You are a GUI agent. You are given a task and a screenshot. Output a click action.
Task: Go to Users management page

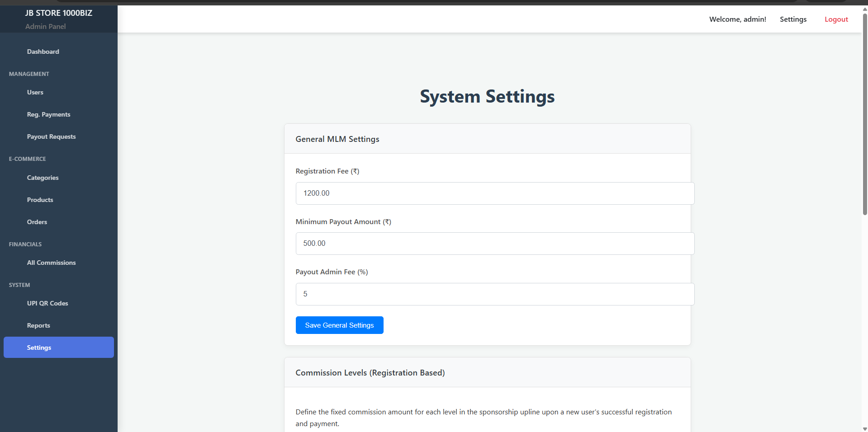(35, 92)
